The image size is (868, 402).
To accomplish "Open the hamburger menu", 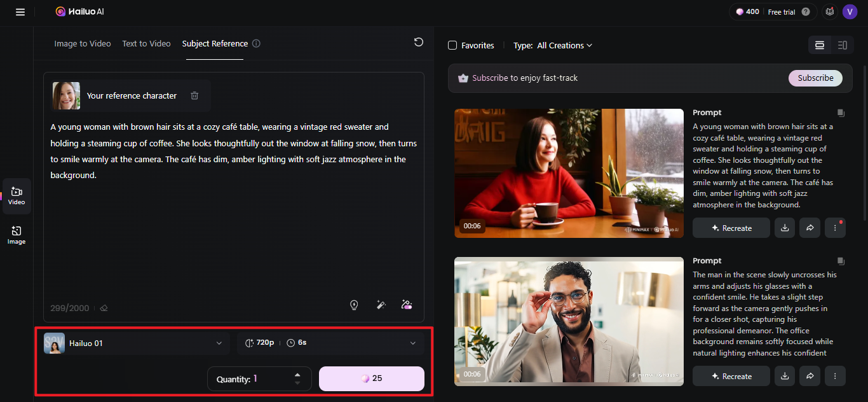I will pos(20,12).
